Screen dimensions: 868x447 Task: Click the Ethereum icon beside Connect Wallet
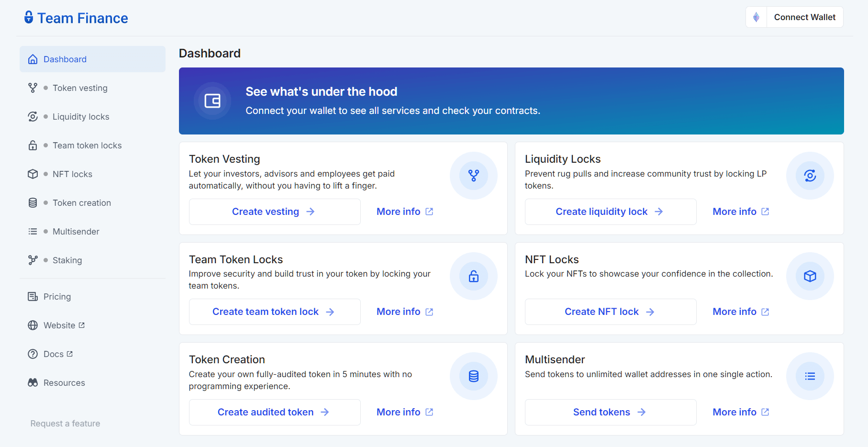coord(756,17)
